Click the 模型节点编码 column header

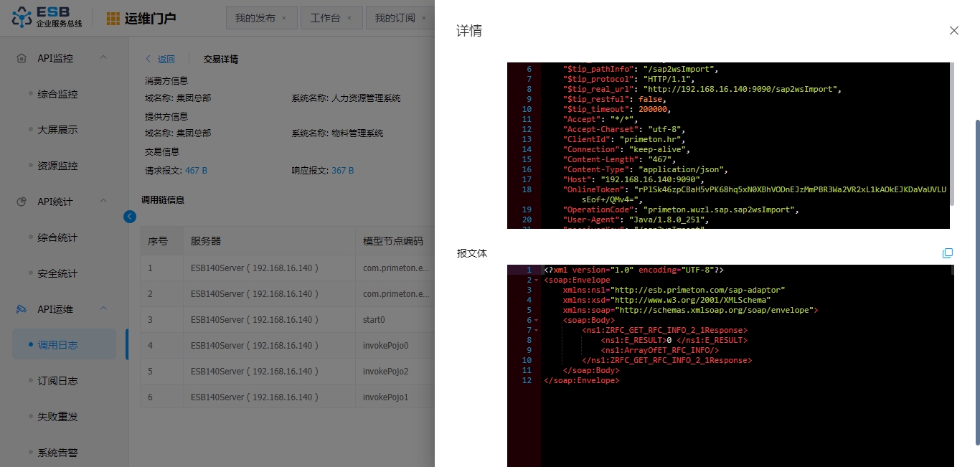coord(393,241)
